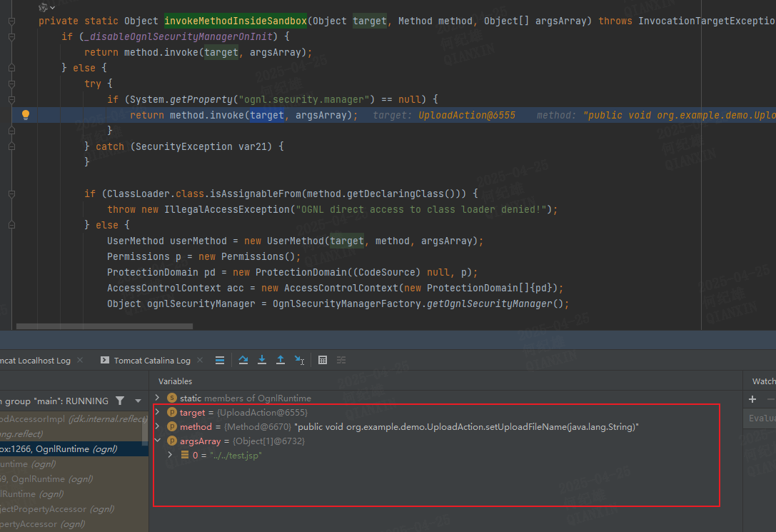Select the "../../test.jsp" value
Screen dimensions: 776x532
tap(236, 456)
